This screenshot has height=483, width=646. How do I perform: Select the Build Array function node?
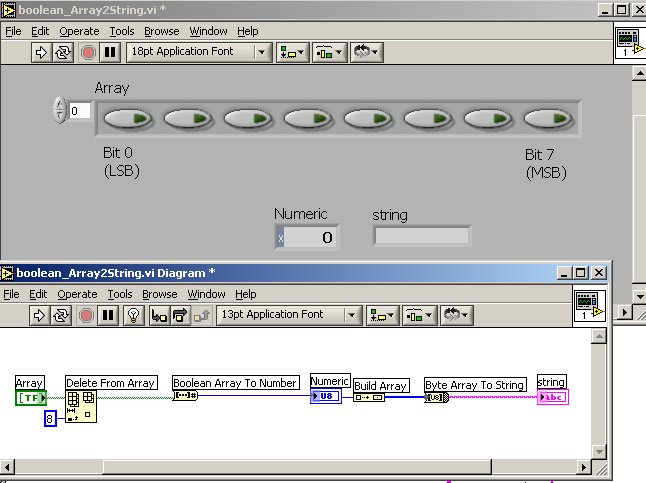pos(369,397)
